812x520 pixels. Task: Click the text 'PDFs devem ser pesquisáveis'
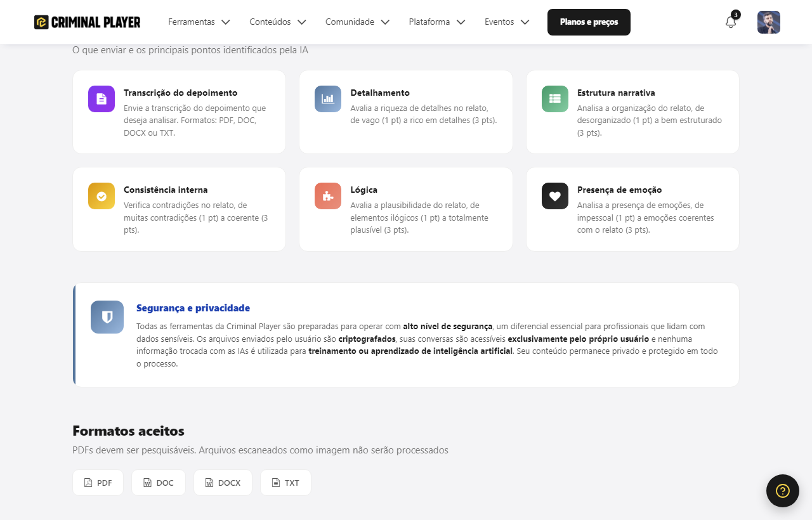tap(134, 450)
